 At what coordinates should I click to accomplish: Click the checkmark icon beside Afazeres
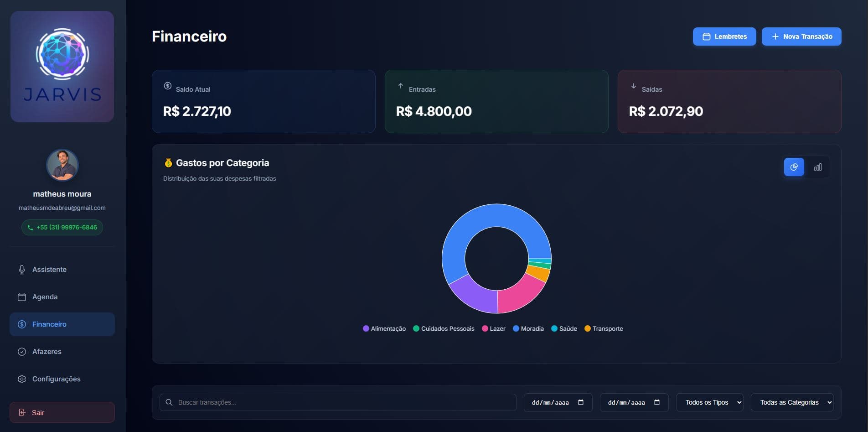[x=21, y=351]
